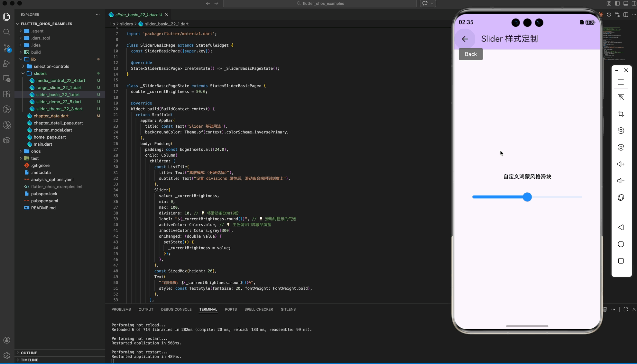Open Run and Debug view
The width and height of the screenshot is (637, 364).
[x=7, y=63]
